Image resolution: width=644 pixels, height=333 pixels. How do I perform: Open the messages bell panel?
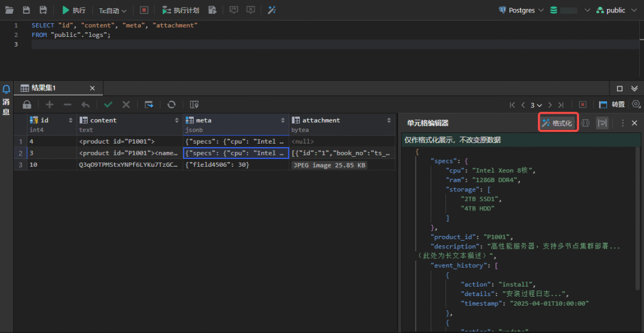(x=7, y=90)
